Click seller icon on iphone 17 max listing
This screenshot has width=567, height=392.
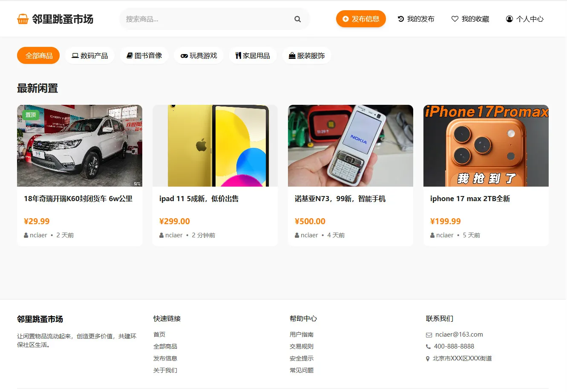pyautogui.click(x=432, y=235)
